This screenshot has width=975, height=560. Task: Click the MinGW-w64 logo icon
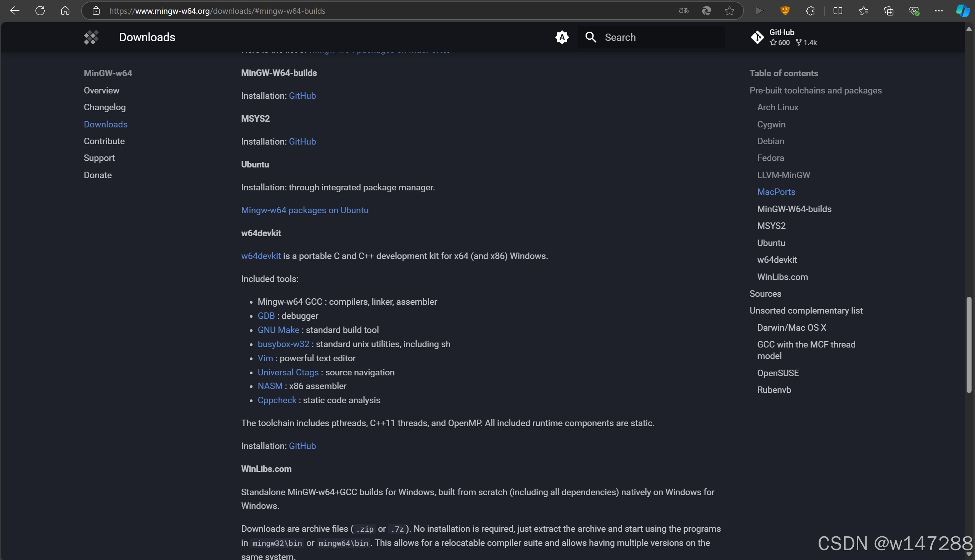(x=91, y=37)
